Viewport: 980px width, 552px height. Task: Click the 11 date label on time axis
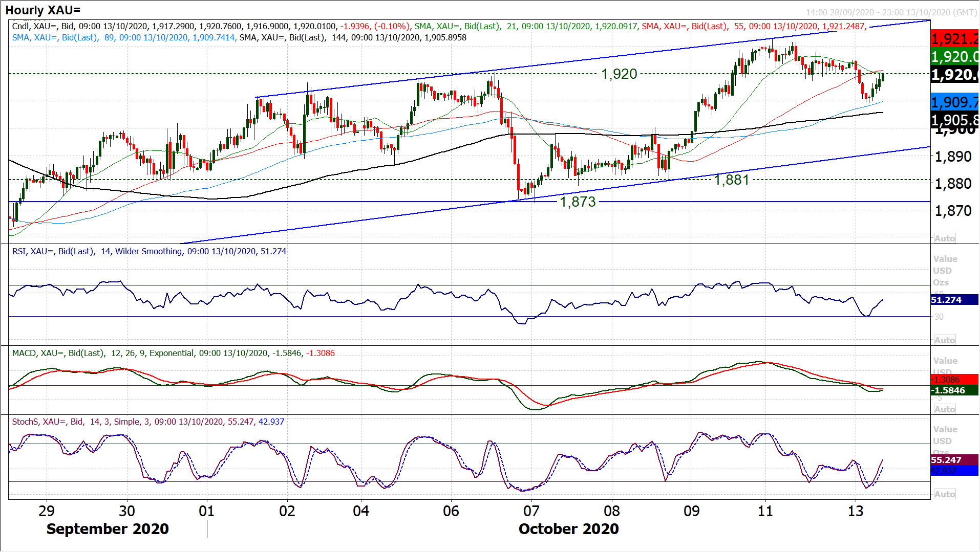click(765, 511)
